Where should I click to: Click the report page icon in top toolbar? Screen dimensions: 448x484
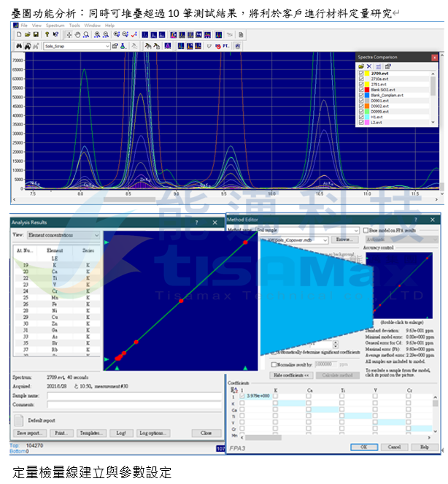click(x=241, y=34)
